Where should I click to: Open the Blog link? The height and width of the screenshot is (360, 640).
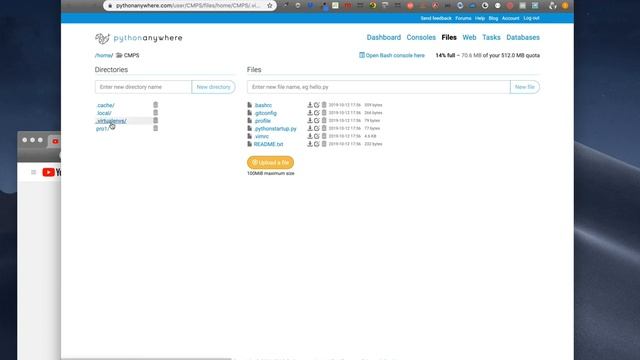[493, 18]
